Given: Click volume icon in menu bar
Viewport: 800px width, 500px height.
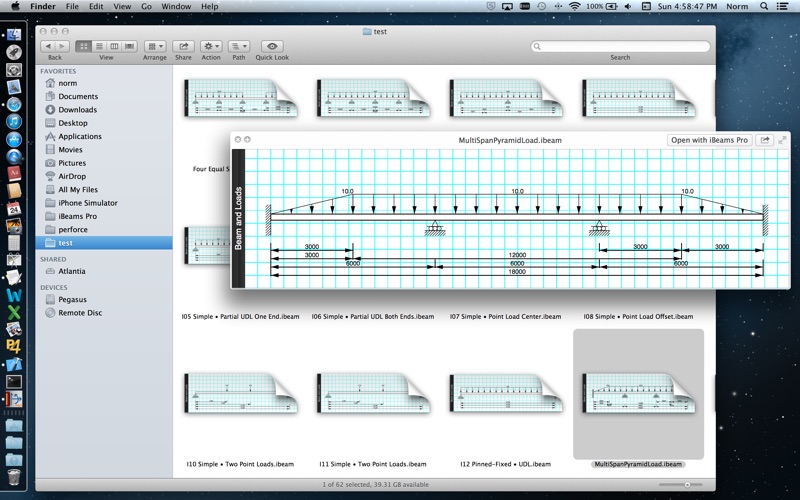Looking at the screenshot, I should 628,6.
